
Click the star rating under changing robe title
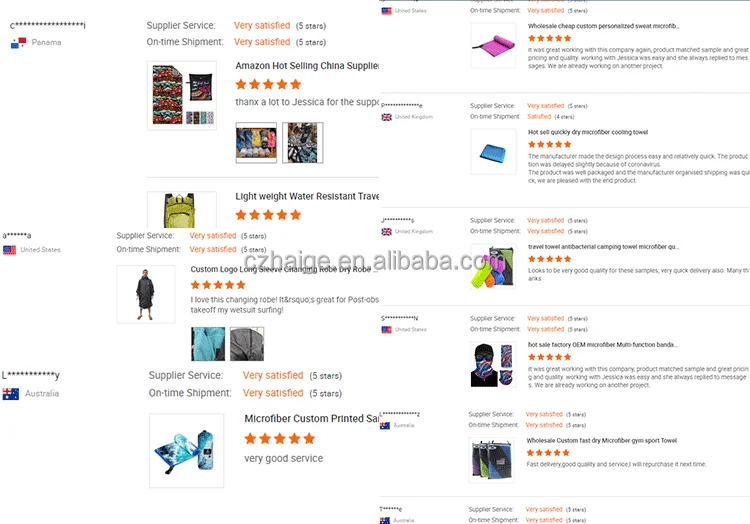[218, 285]
